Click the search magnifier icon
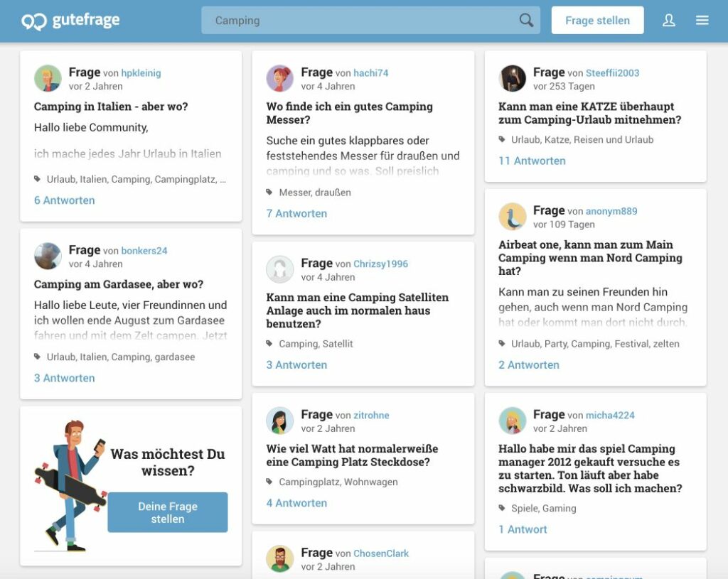Screen dimensions: 728x579 [526, 21]
